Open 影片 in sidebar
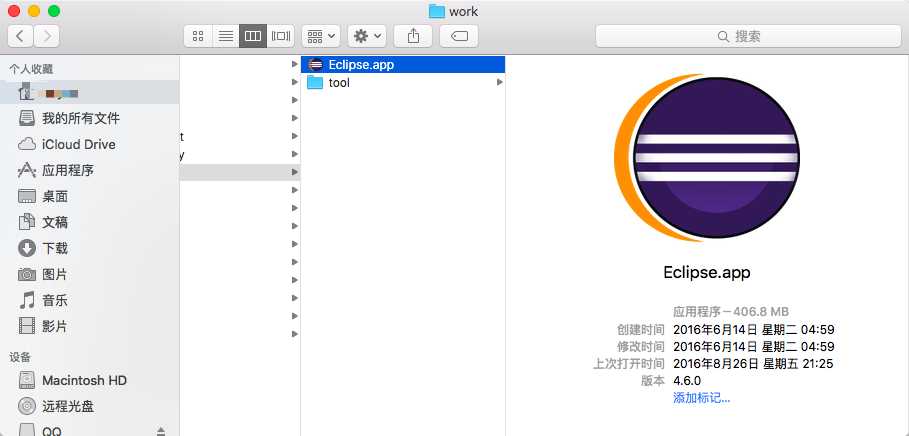Viewport: 909px width, 436px height. [90, 326]
